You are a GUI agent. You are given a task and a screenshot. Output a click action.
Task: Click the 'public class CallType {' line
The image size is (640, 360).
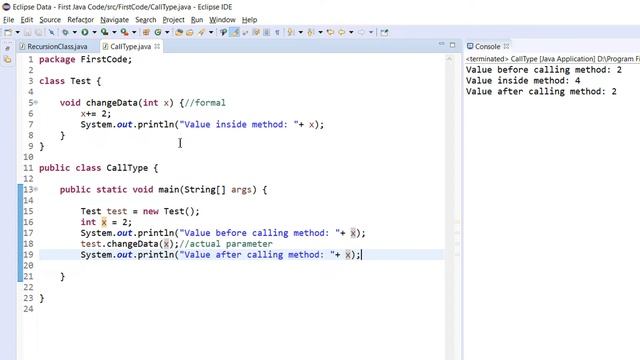98,168
